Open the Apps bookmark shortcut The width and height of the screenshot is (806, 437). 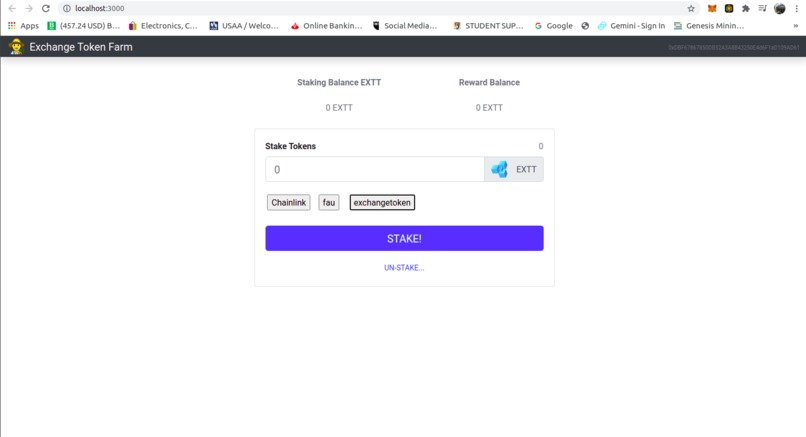click(23, 26)
